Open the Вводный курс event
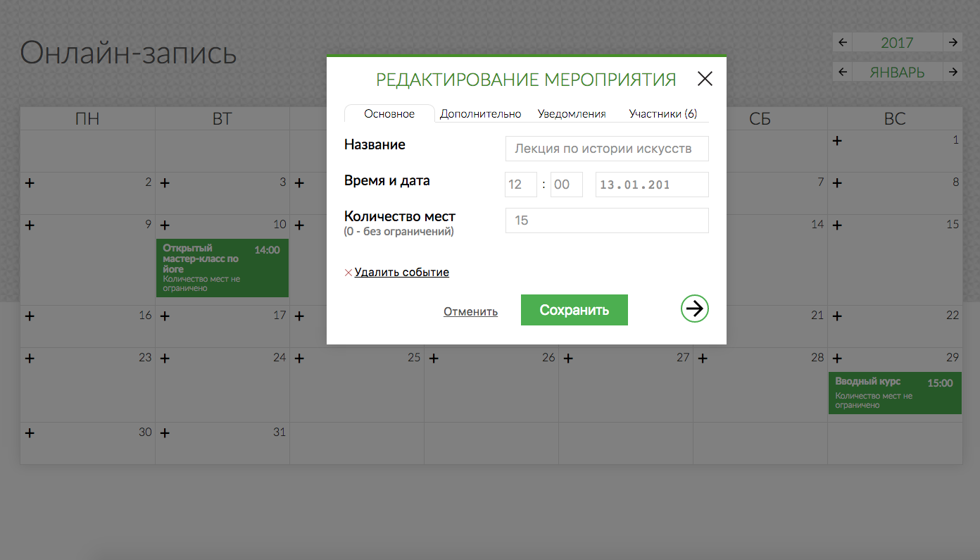Image resolution: width=980 pixels, height=560 pixels. [x=895, y=393]
